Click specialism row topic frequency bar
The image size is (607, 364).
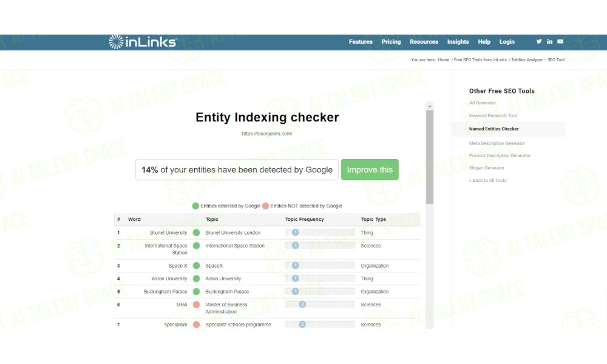(x=320, y=324)
